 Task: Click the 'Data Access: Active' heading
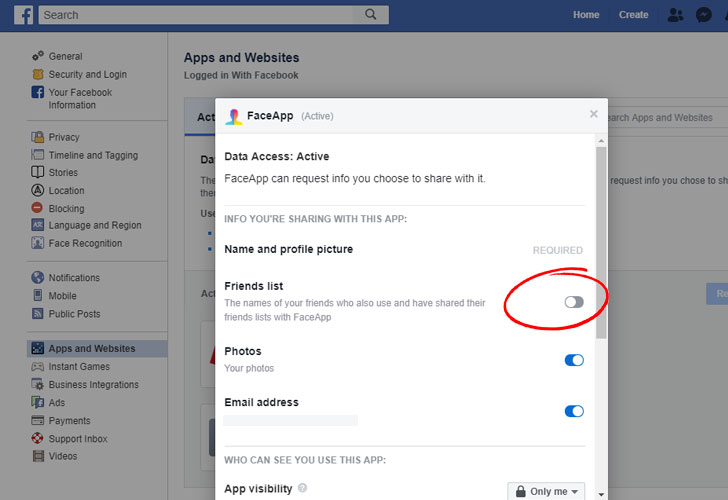click(x=277, y=156)
